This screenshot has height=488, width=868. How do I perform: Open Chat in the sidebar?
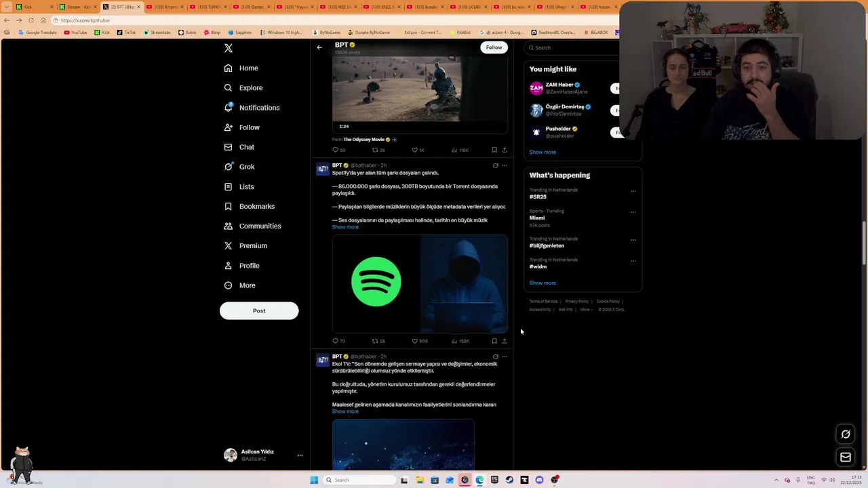239,147
